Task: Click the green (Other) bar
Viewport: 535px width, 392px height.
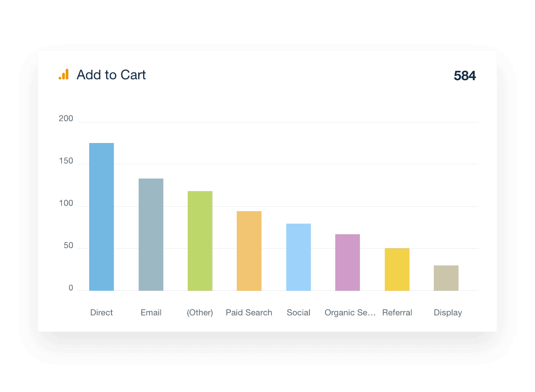Action: click(x=200, y=241)
